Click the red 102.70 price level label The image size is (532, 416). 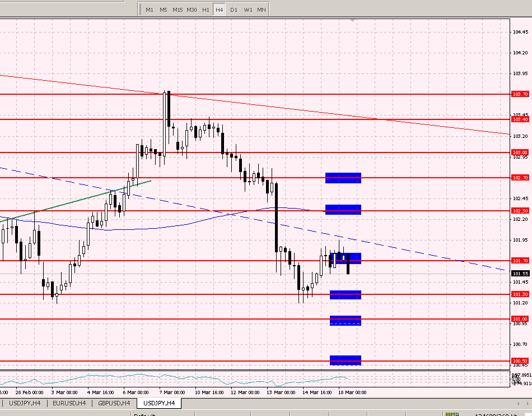pyautogui.click(x=520, y=178)
